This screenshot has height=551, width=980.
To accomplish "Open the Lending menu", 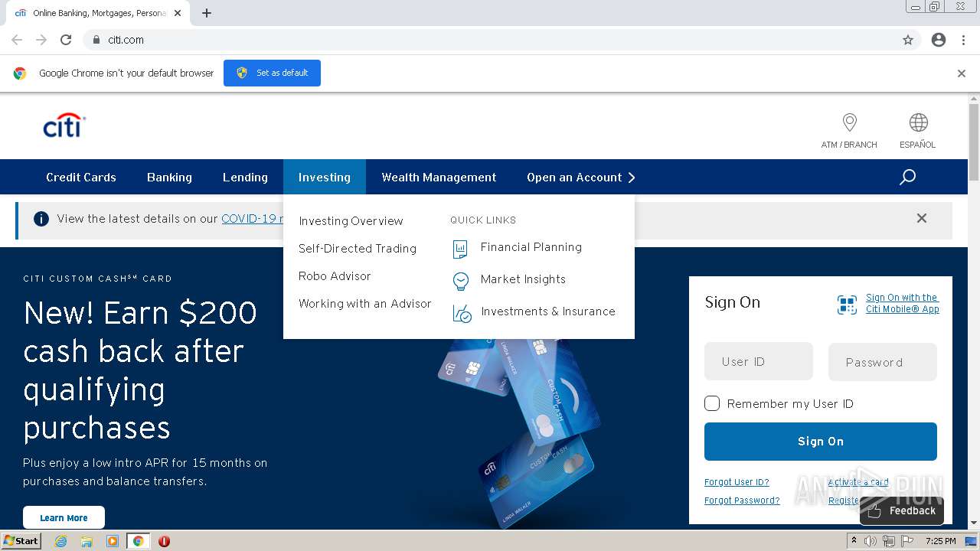I will point(245,178).
